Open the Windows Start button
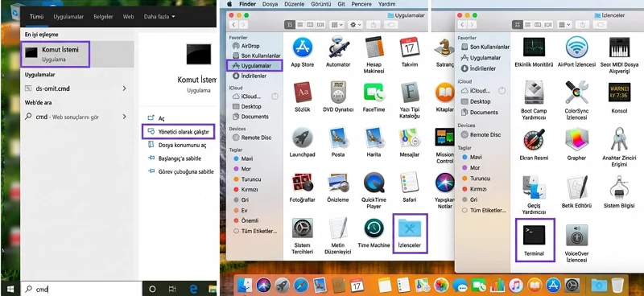This screenshot has width=644, height=296. point(10,289)
